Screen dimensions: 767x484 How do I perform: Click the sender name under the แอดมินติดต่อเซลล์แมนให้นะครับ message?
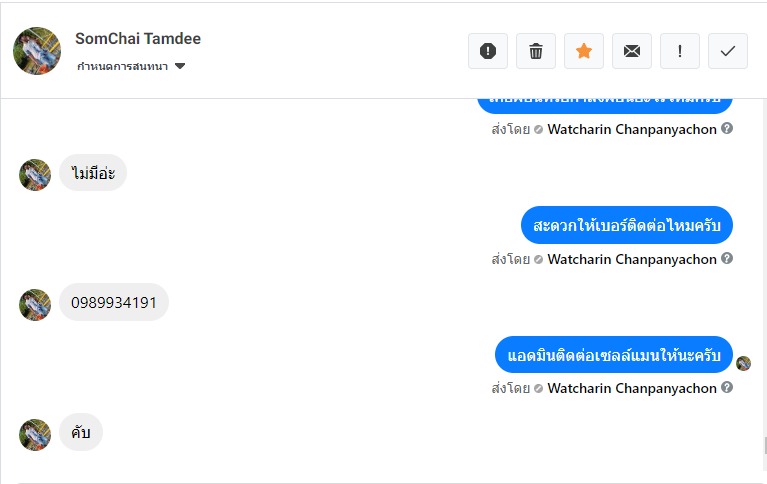[632, 388]
